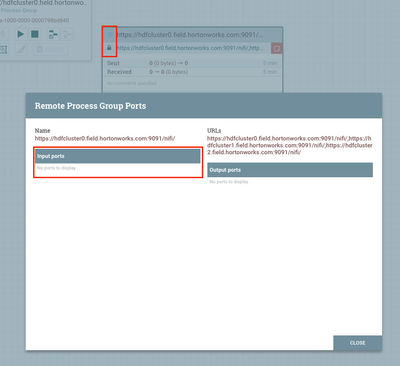Click the 'No ports to display' text under Output ports
Viewport: 400px width, 366px height.
(x=229, y=182)
